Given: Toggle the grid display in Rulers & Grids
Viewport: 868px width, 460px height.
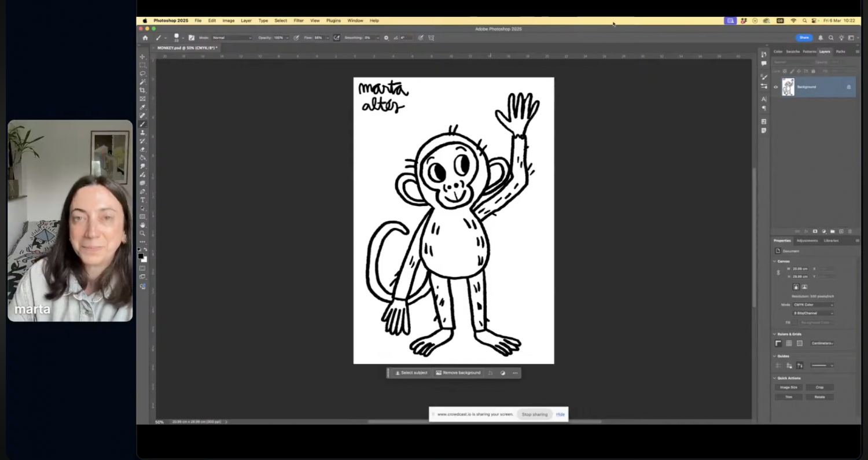Looking at the screenshot, I should coord(789,343).
